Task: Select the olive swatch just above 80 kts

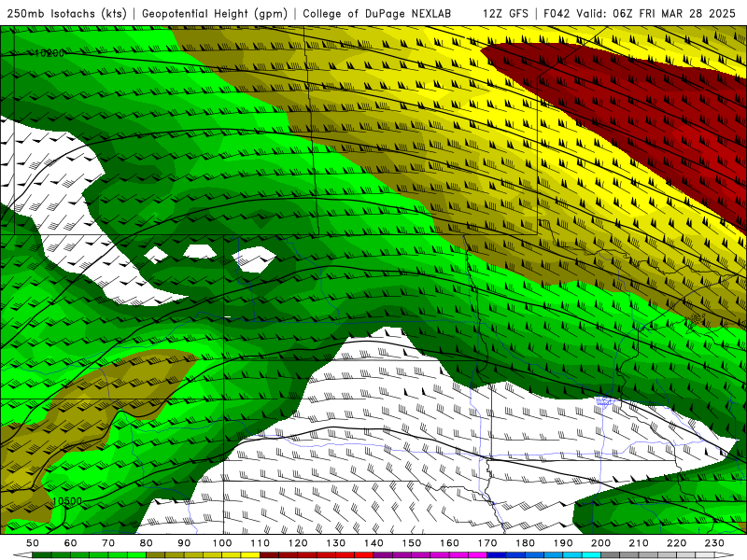Action: click(155, 555)
